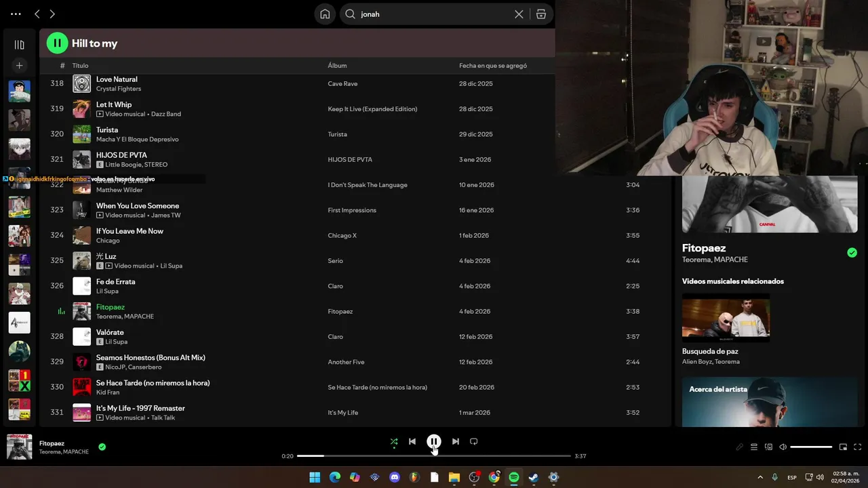
Task: Click the now-playing cover art in player bar
Action: click(19, 447)
